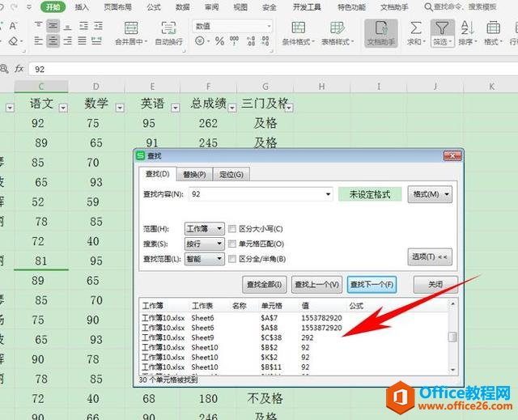Open filter dropdown on 三门及格 column
The image size is (518, 420).
pos(289,108)
